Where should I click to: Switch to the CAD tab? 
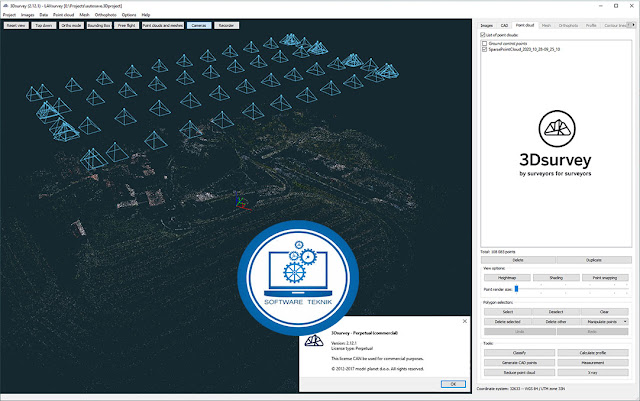pyautogui.click(x=504, y=25)
